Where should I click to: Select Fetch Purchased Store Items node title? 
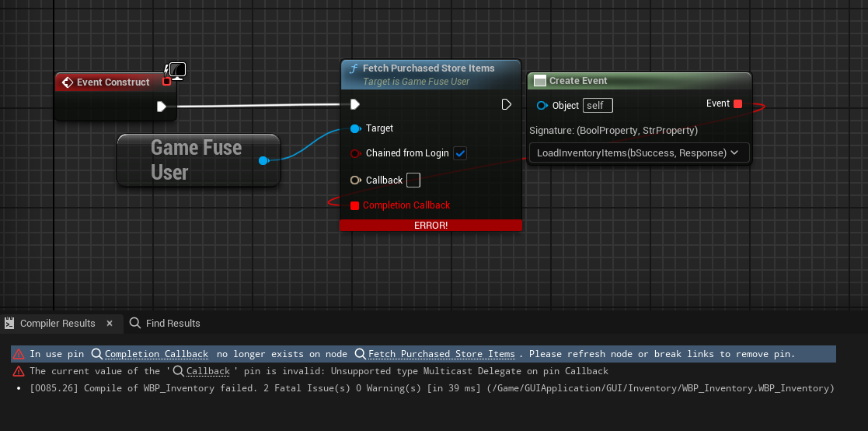428,68
